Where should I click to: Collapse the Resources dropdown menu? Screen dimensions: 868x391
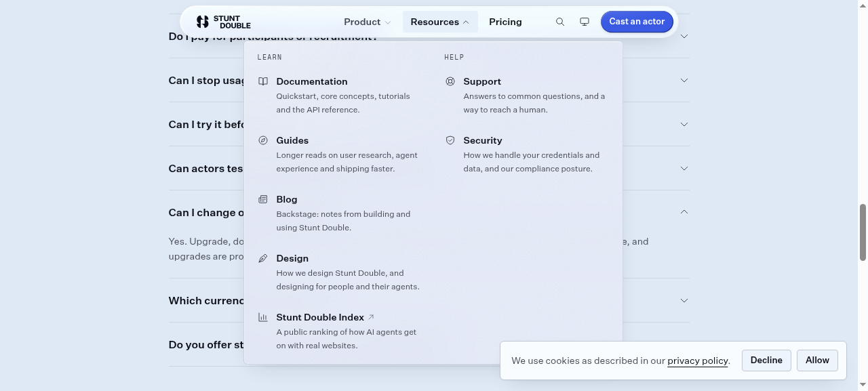click(x=440, y=22)
